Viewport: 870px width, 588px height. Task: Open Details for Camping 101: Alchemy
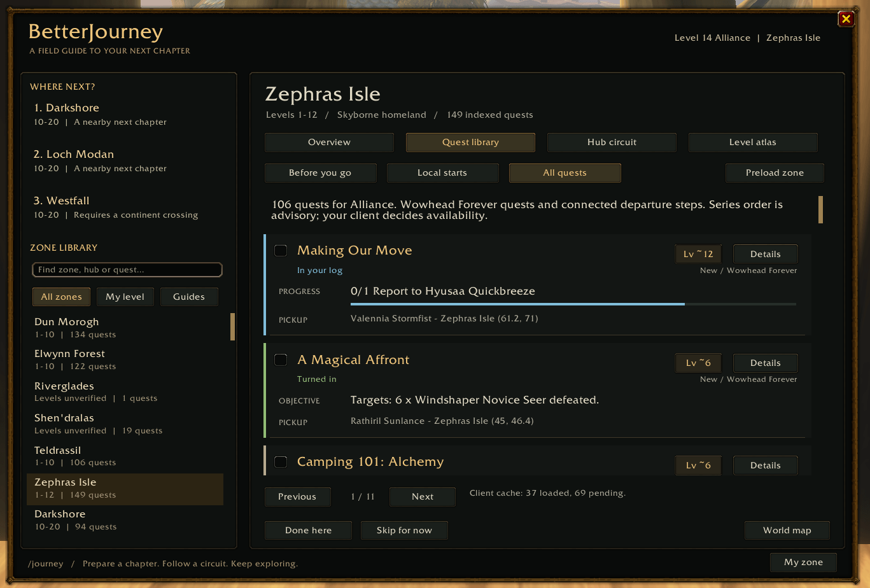click(765, 465)
